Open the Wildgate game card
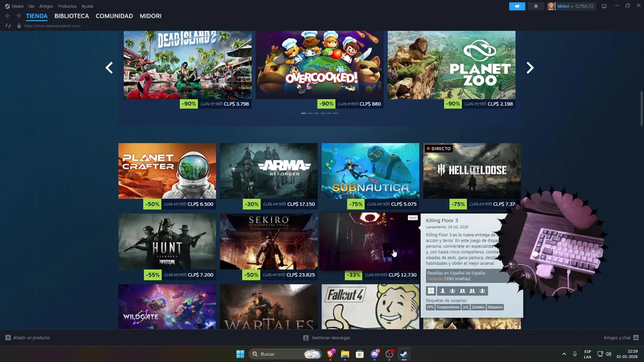Viewport: 644px width, 362px height. point(167,307)
